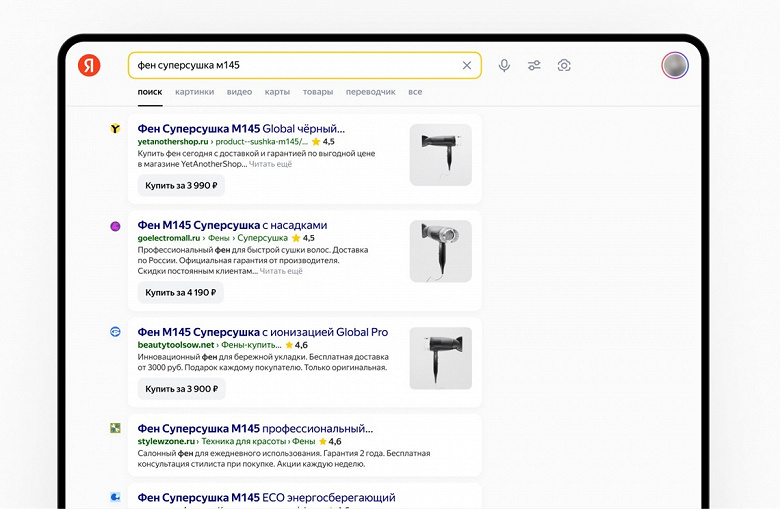
Task: Open Фен М145 Суперсушка с ионизацией link
Action: [263, 332]
